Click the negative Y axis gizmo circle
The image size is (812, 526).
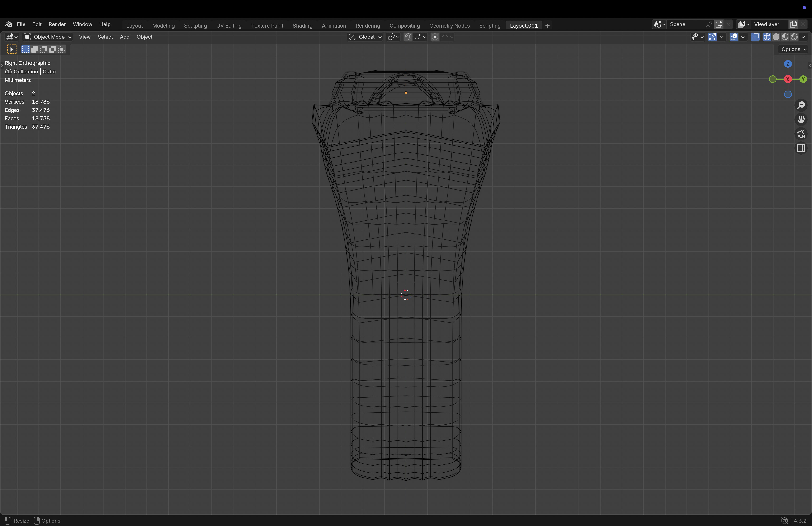point(773,79)
